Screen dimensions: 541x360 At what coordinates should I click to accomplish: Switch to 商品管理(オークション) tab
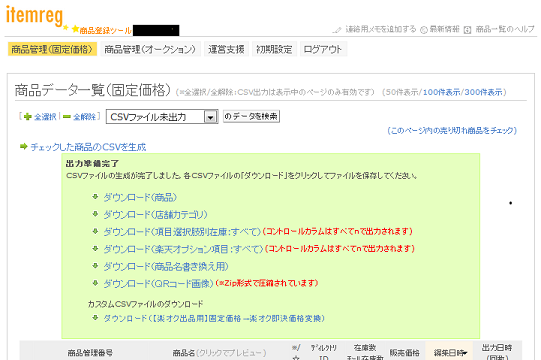click(x=150, y=49)
